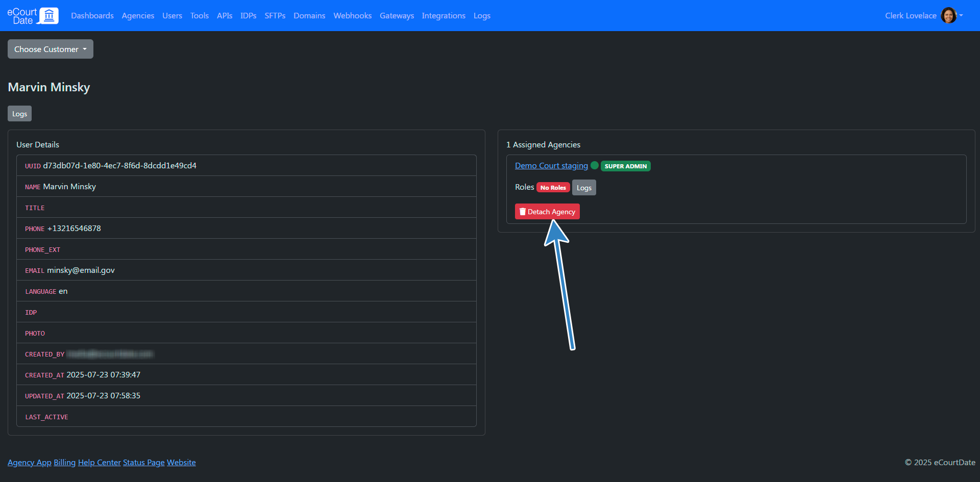Viewport: 980px width, 482px height.
Task: Click the LANGUAGE en row
Action: (247, 291)
